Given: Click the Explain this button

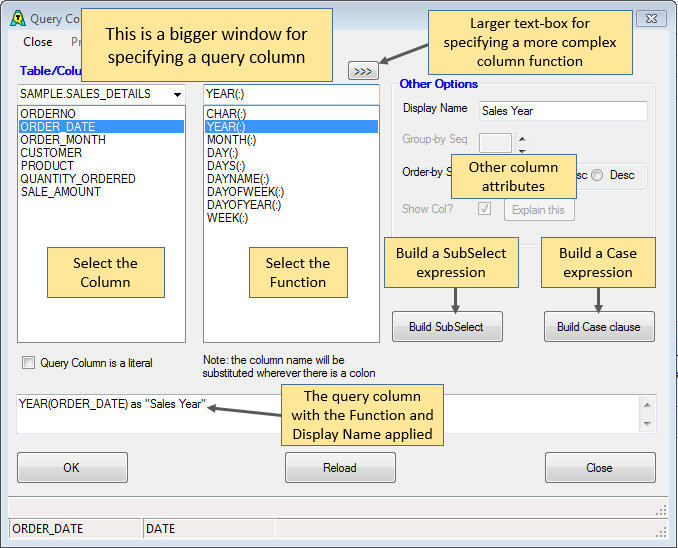Looking at the screenshot, I should (539, 210).
